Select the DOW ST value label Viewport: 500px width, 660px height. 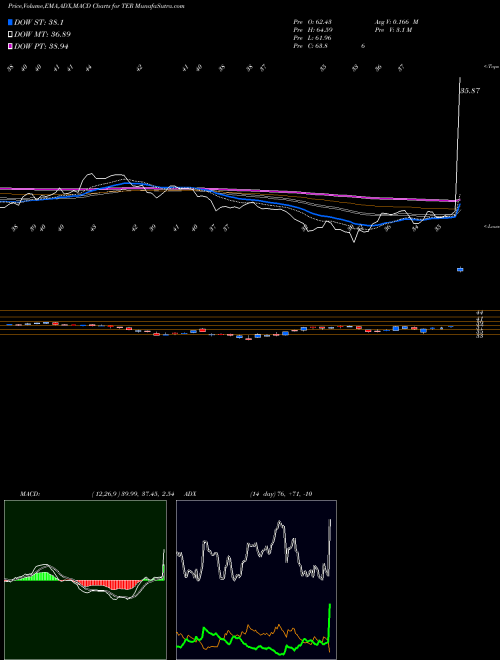[x=39, y=23]
